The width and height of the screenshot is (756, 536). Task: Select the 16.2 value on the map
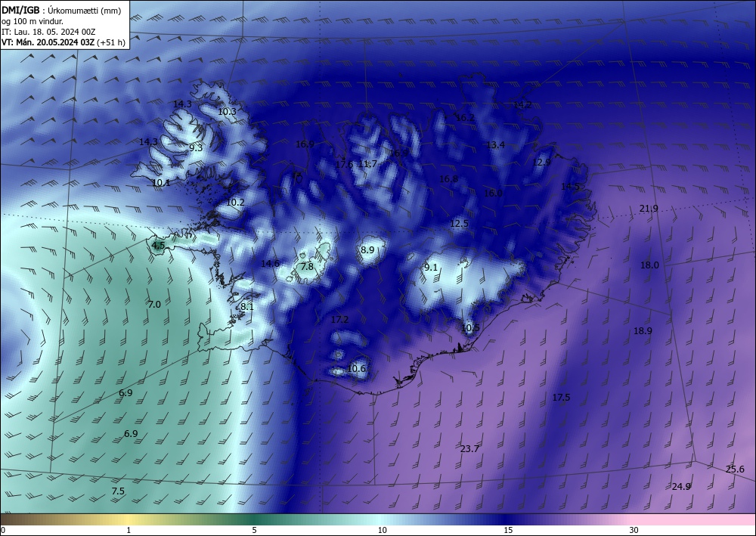tap(465, 118)
